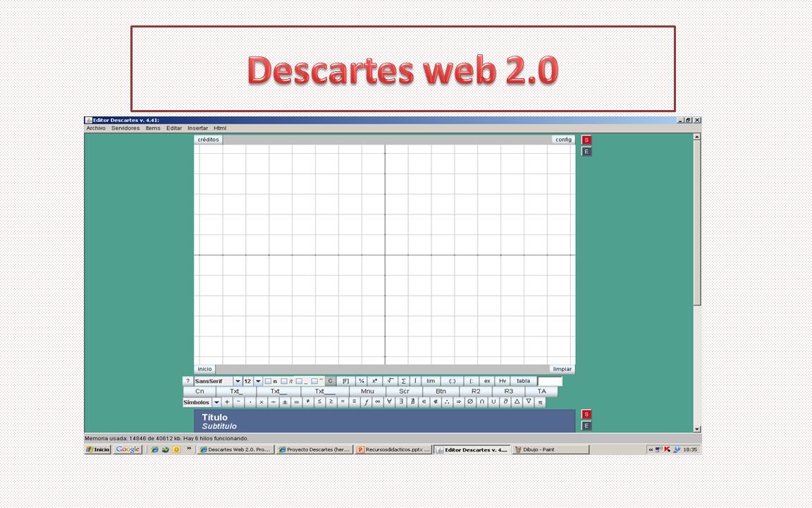The height and width of the screenshot is (508, 812).
Task: Toggle the underline checkbox
Action: [299, 382]
